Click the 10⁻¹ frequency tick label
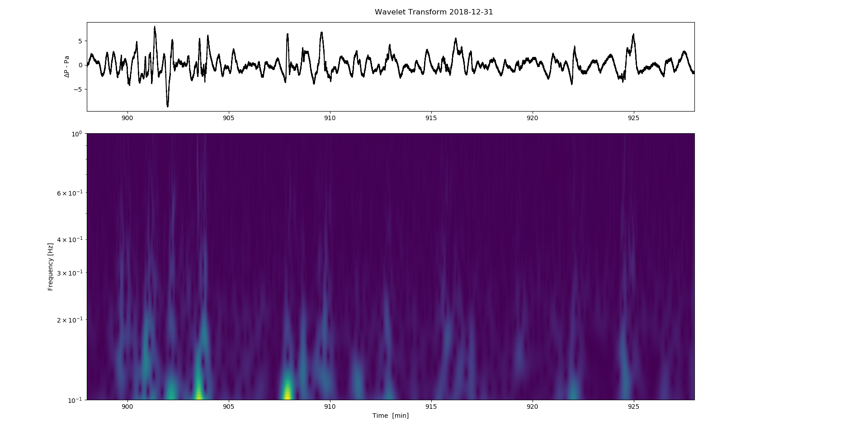 pyautogui.click(x=75, y=400)
